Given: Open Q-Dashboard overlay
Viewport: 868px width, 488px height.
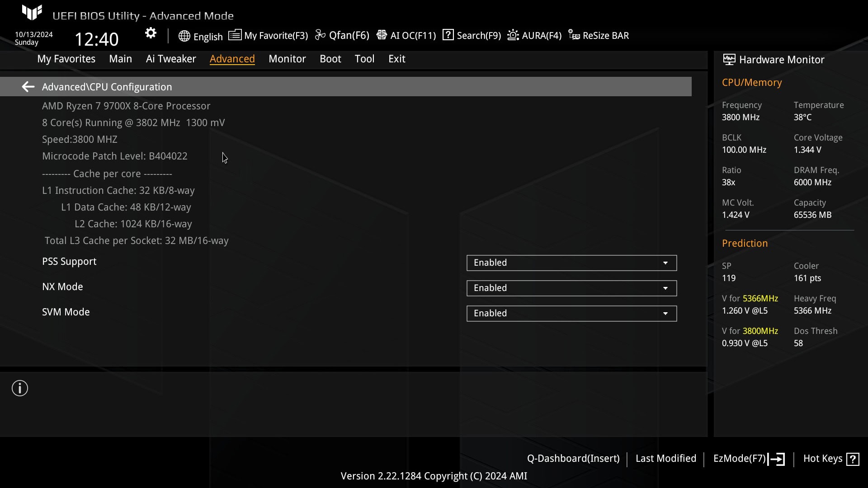Looking at the screenshot, I should (x=572, y=458).
